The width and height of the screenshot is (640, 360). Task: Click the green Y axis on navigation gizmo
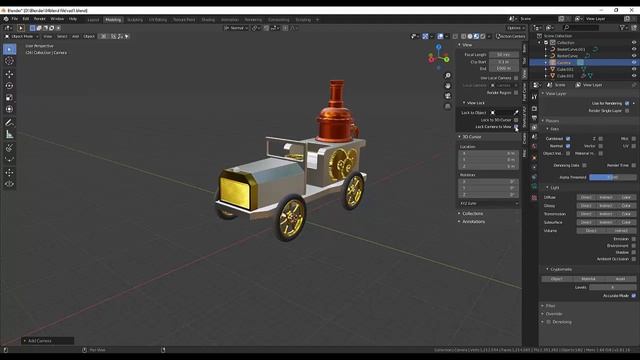(x=447, y=59)
